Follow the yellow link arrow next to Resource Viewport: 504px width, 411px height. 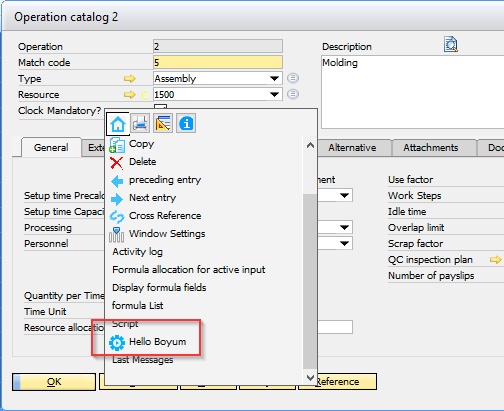(x=130, y=95)
